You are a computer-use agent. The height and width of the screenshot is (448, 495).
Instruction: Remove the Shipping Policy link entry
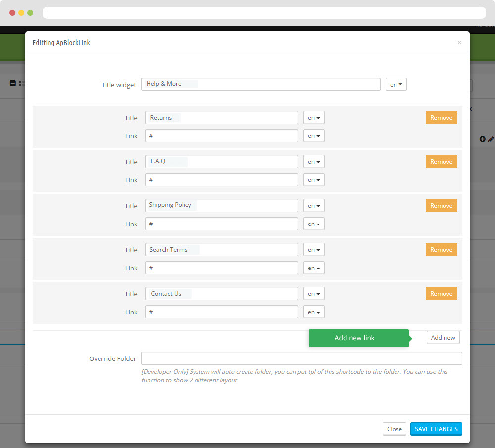[441, 206]
